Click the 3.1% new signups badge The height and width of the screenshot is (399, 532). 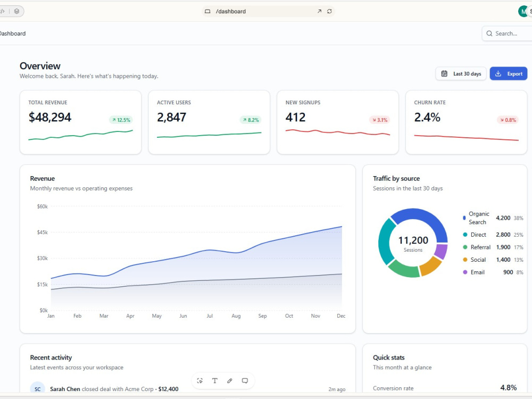tap(380, 120)
